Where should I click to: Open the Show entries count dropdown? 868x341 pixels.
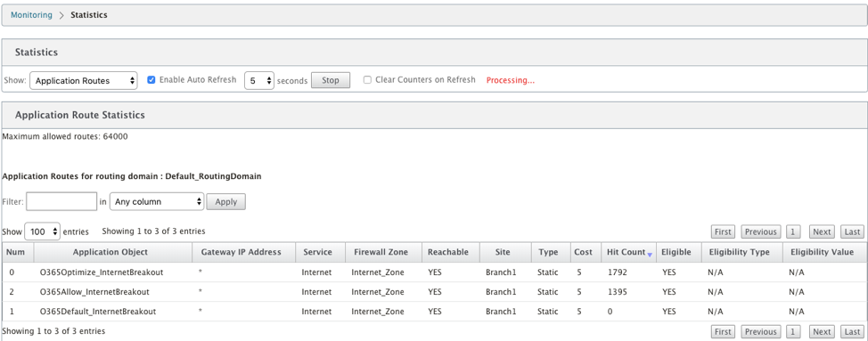[x=42, y=232]
